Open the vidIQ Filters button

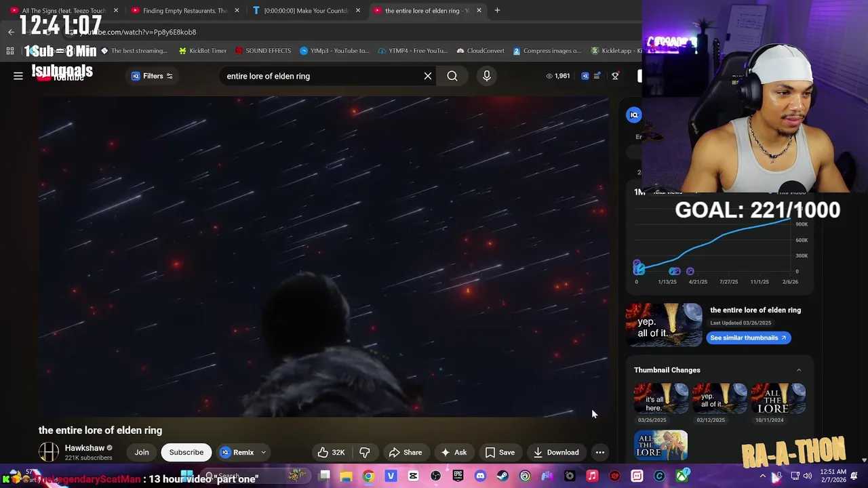coord(153,76)
